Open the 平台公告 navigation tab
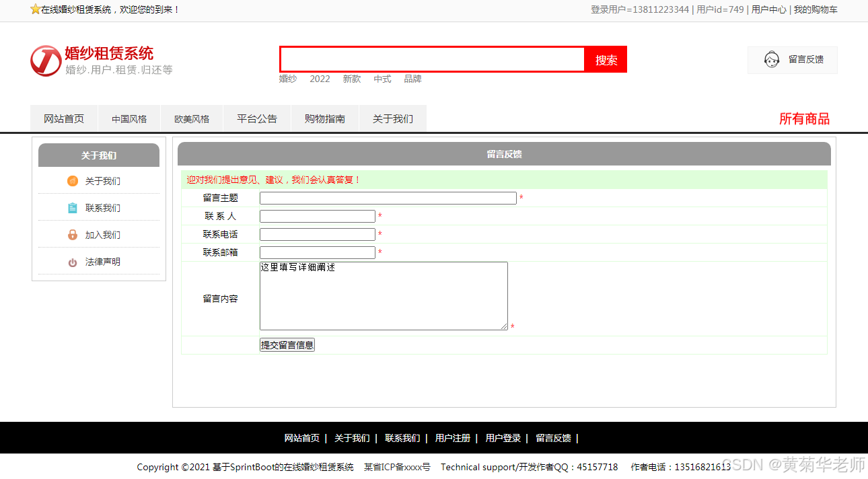868x479 pixels. point(257,119)
